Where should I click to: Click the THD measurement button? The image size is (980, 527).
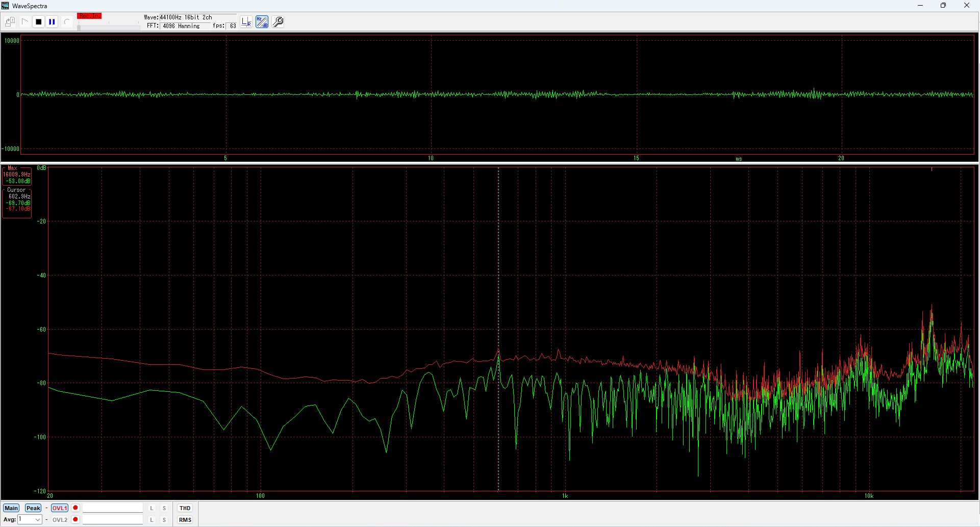point(185,508)
